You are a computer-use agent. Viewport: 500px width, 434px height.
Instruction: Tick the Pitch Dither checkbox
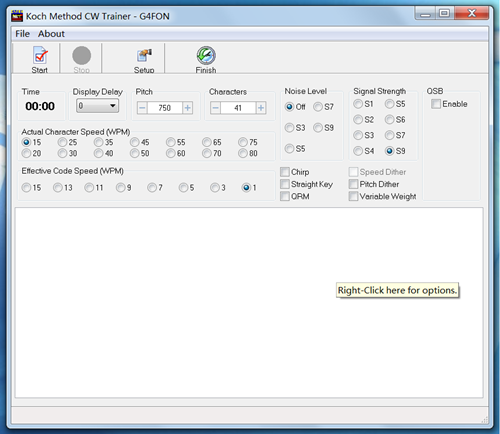[353, 184]
